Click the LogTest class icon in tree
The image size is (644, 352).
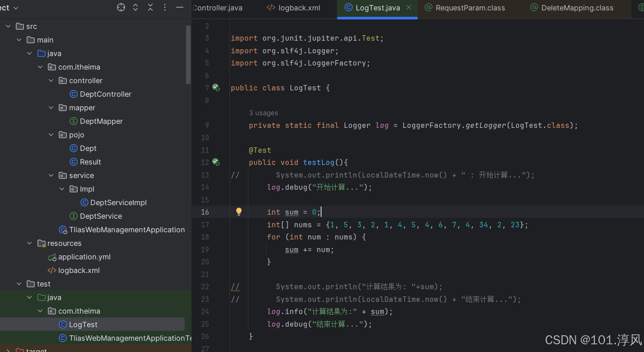pyautogui.click(x=63, y=324)
